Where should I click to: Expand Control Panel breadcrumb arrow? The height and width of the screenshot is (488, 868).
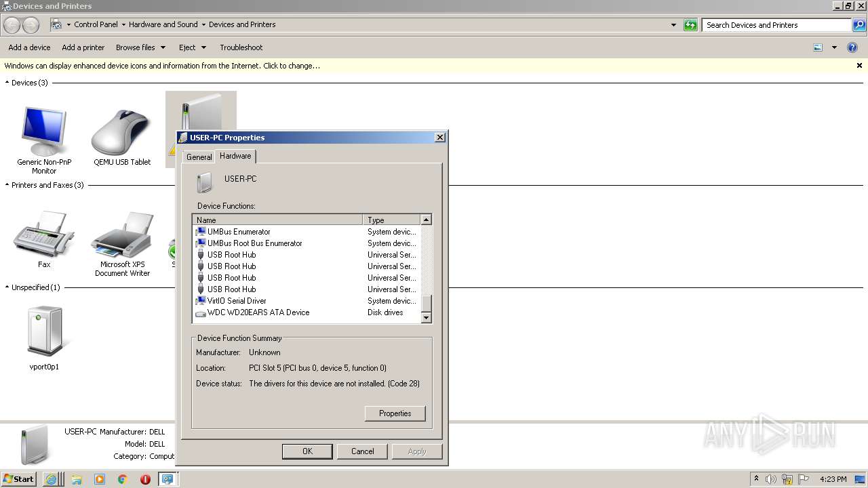coord(123,25)
